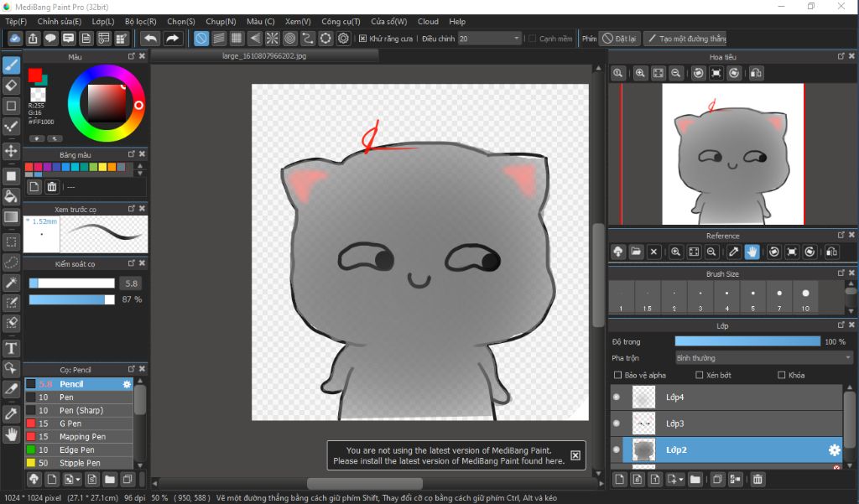
Task: Delete a palette color trash icon
Action: (51, 187)
